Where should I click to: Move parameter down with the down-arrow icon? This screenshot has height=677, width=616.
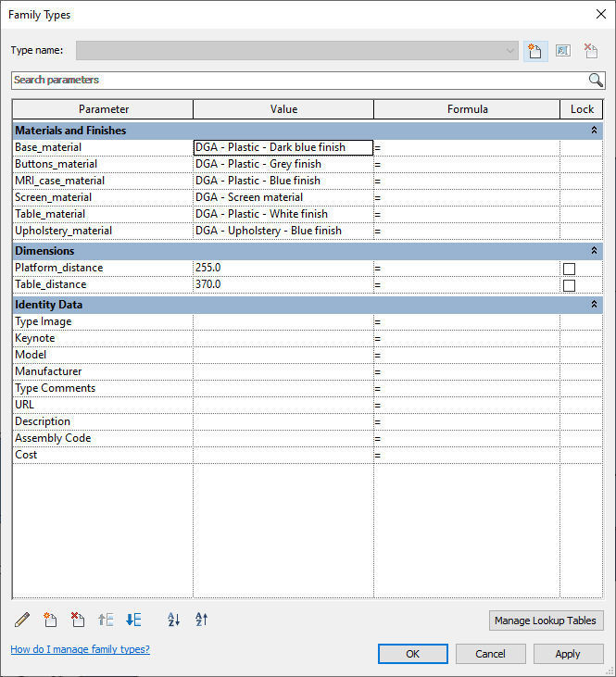(x=133, y=620)
